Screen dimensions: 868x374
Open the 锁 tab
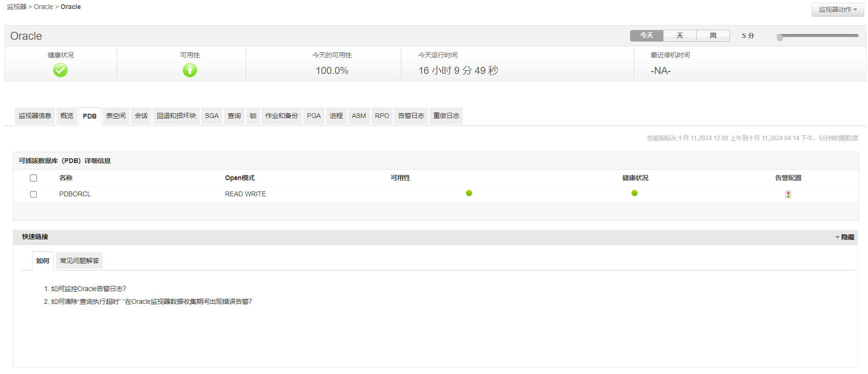click(x=253, y=116)
